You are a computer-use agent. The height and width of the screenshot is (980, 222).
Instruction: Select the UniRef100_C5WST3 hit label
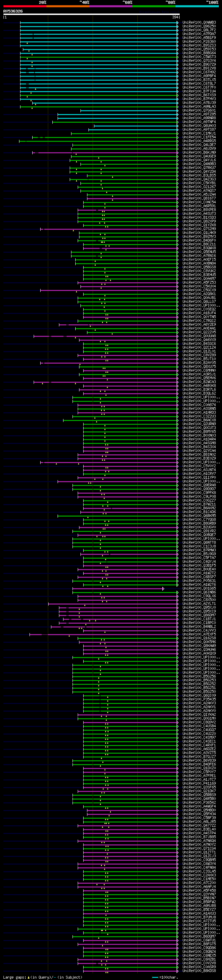pyautogui.click(x=199, y=57)
